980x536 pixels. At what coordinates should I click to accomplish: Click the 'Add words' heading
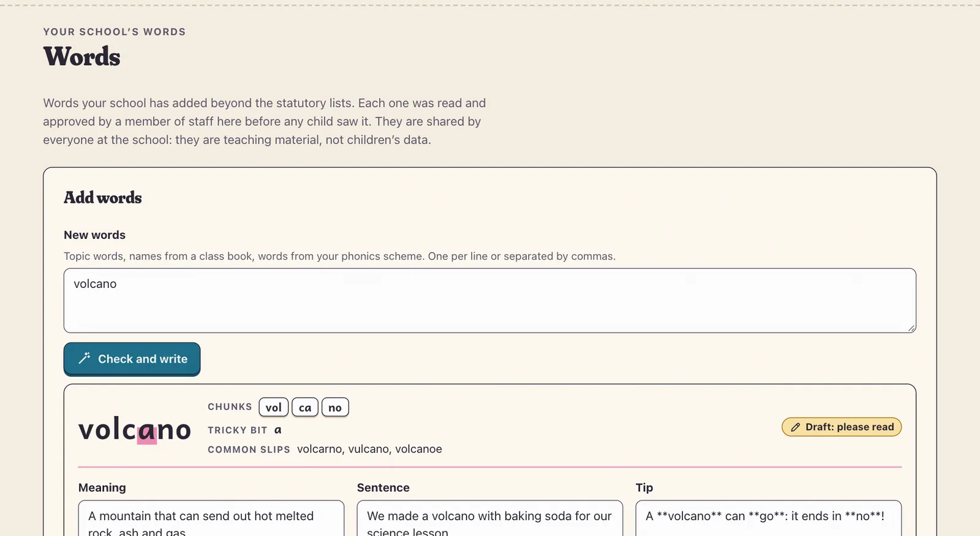click(103, 197)
